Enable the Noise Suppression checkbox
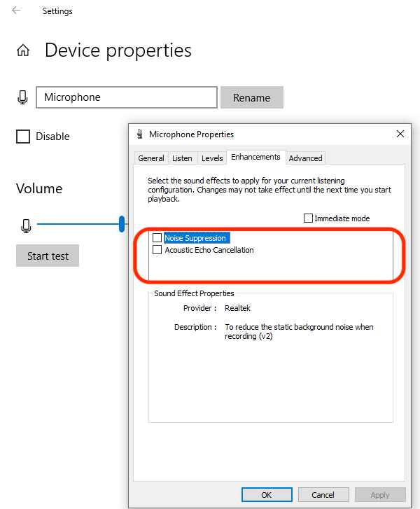 click(157, 238)
